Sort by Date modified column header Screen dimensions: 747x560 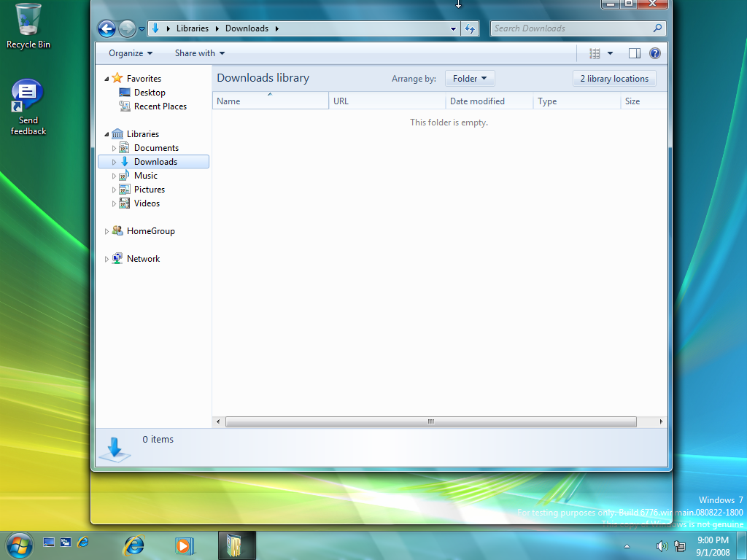[x=477, y=101]
